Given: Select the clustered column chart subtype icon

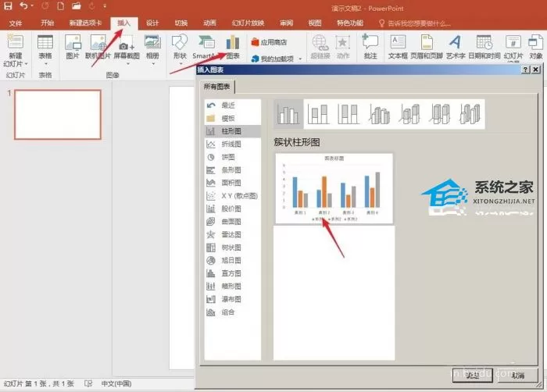Looking at the screenshot, I should coord(288,114).
